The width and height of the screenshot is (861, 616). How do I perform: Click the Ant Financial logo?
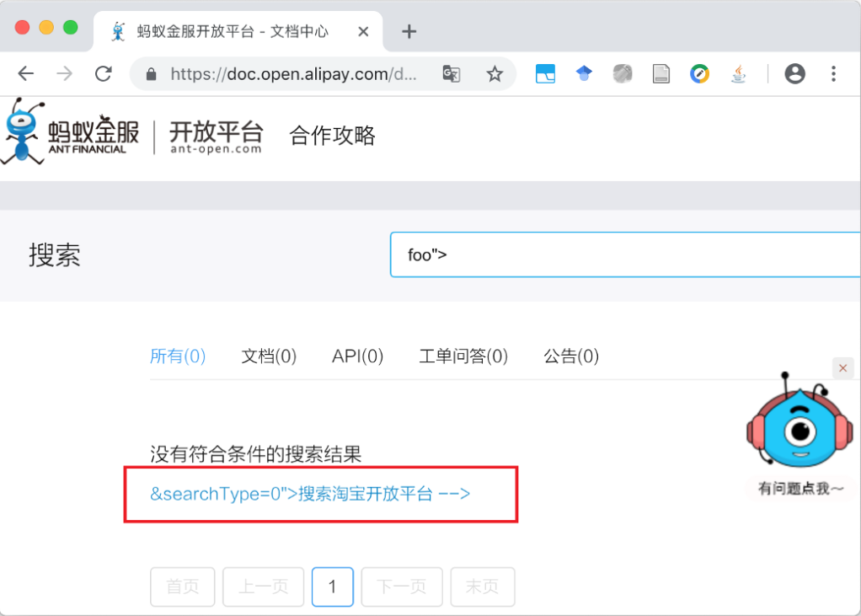70,132
